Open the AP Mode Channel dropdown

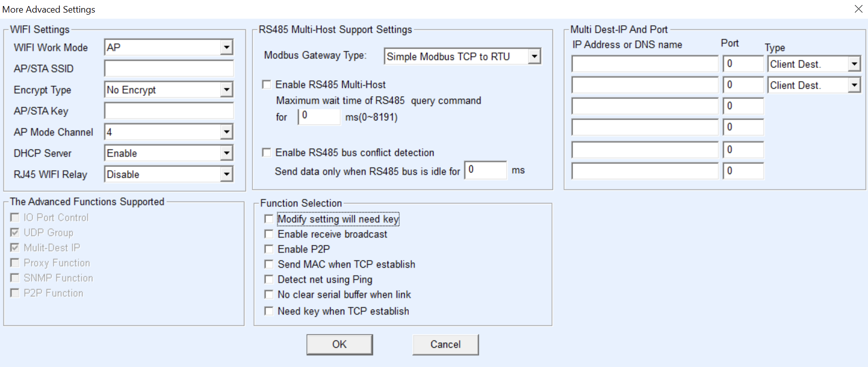[227, 132]
